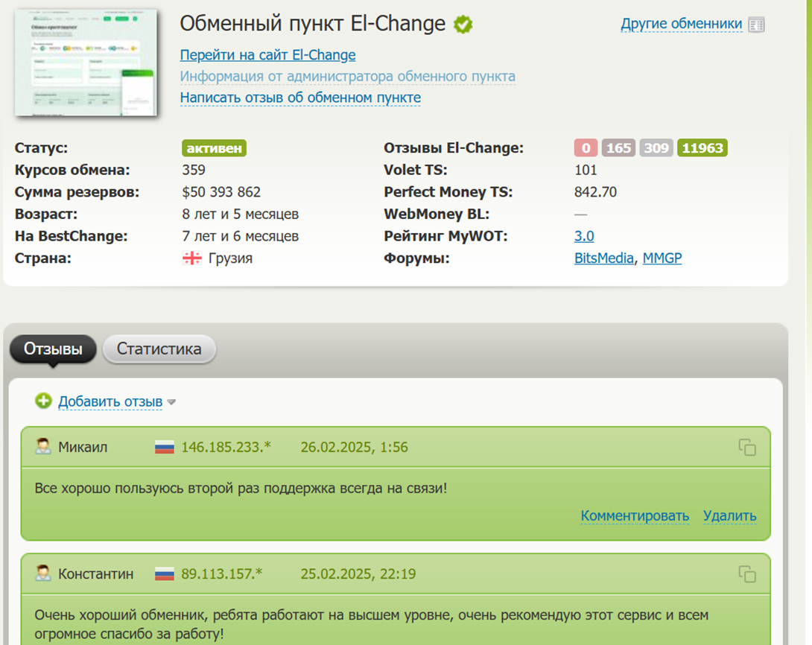Click Удалить on Микаил's review
Viewport: 812px width, 645px height.
point(729,515)
